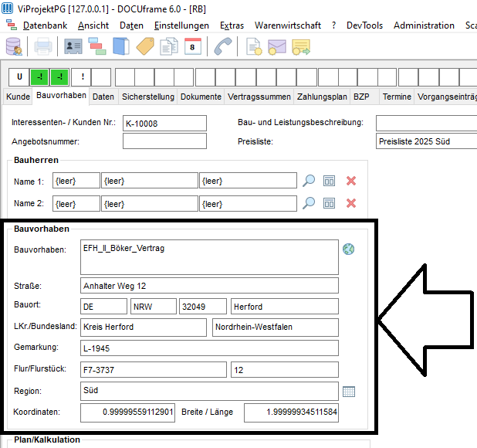This screenshot has width=477, height=448.
Task: Open the calendar icon showing 8
Action: [193, 46]
